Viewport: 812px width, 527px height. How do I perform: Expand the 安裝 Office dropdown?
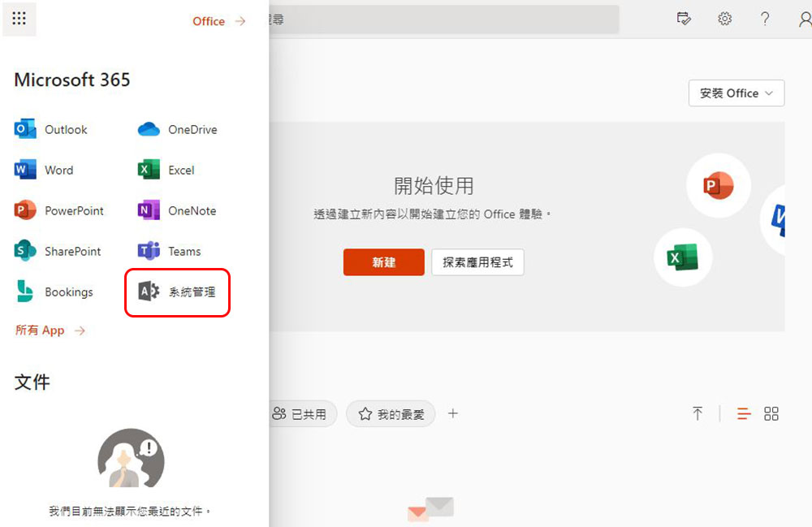pyautogui.click(x=736, y=93)
